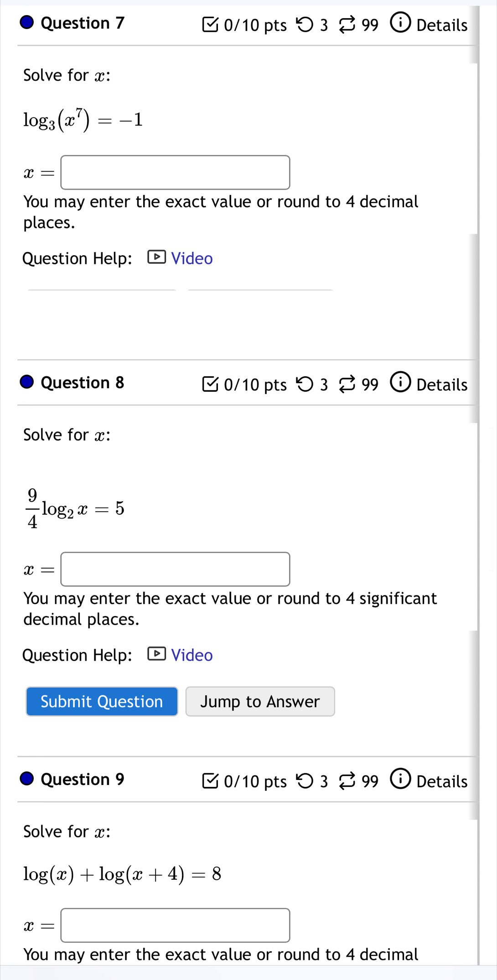Click the Jump to Answer button
Screen dimensions: 497x980
pos(260,702)
